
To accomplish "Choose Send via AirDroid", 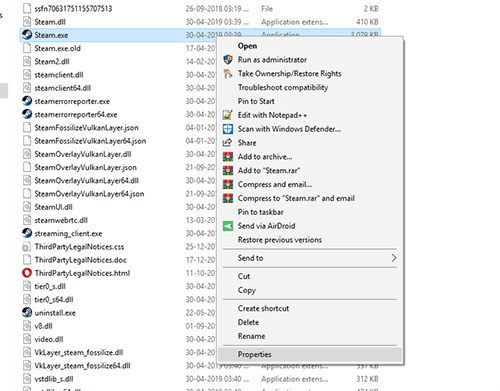I will click(x=266, y=226).
